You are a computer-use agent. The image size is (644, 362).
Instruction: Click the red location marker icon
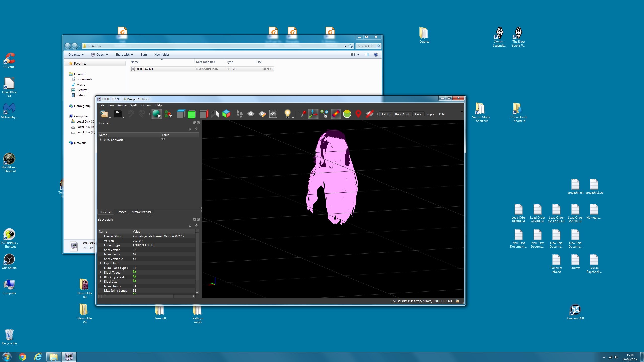coord(358,114)
